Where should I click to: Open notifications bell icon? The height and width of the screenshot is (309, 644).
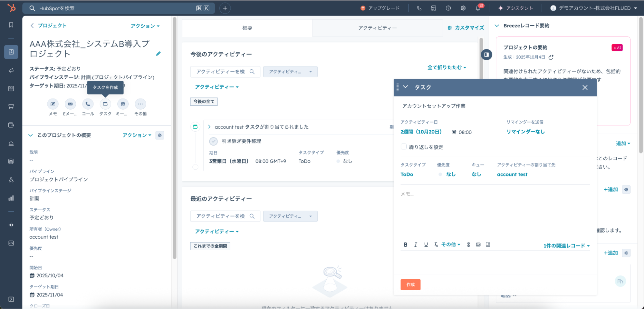[x=478, y=8]
